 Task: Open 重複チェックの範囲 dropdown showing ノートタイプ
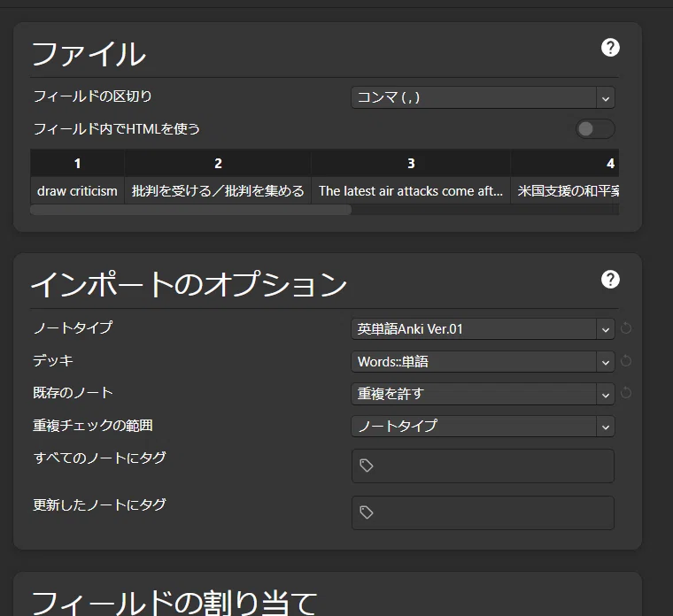click(x=483, y=426)
